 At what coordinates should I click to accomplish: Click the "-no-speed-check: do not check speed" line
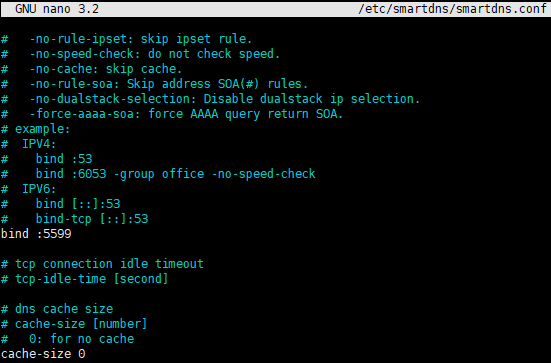(141, 54)
